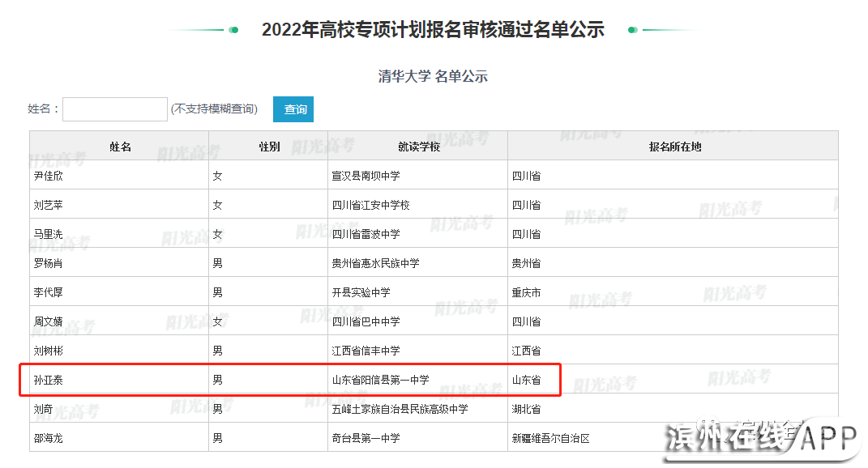Click the 姓名 column header
Image resolution: width=868 pixels, height=468 pixels.
(x=120, y=147)
